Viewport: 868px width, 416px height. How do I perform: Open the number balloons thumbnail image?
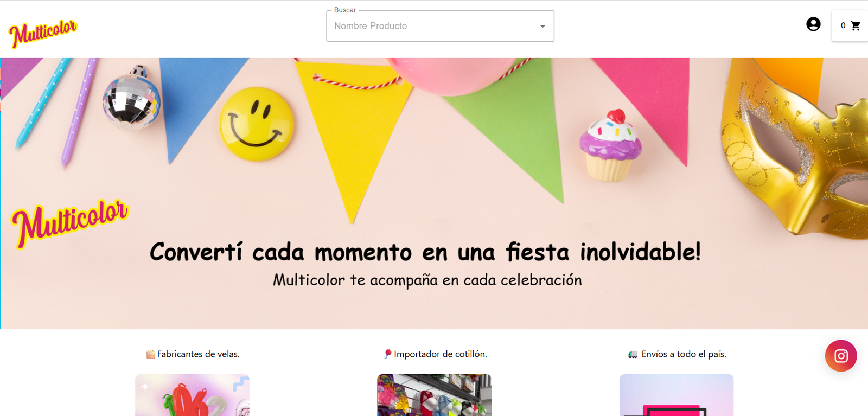tap(192, 395)
